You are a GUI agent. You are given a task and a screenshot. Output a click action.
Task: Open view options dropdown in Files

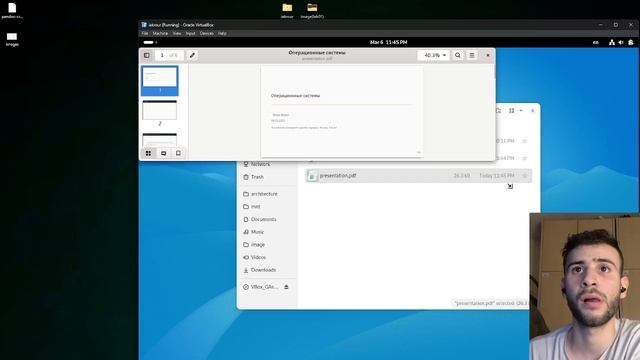pos(521,111)
